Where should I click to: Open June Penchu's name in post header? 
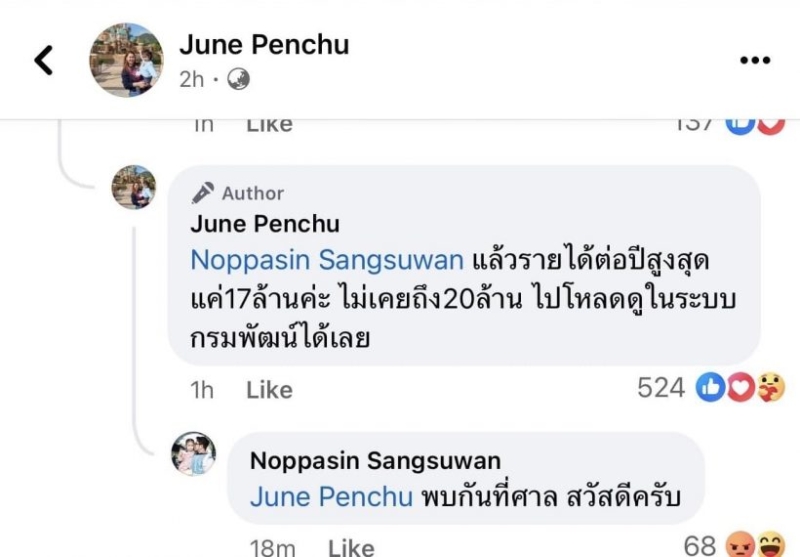[x=264, y=45]
